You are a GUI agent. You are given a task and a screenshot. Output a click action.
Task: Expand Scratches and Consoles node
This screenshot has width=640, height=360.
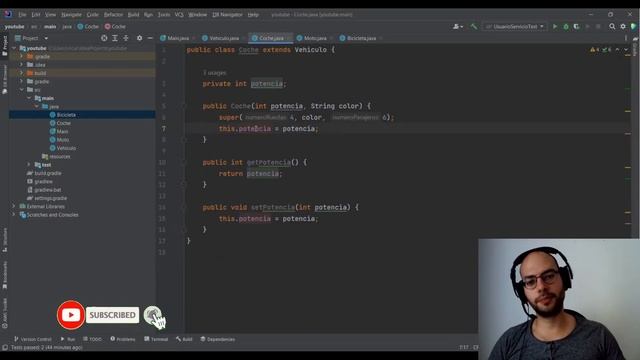click(x=14, y=215)
